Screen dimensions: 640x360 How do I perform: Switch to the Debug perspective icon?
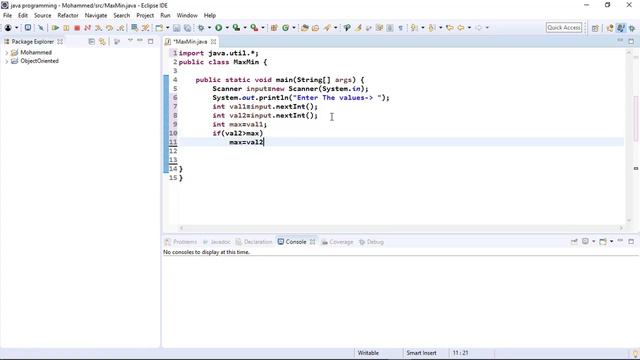pos(632,28)
